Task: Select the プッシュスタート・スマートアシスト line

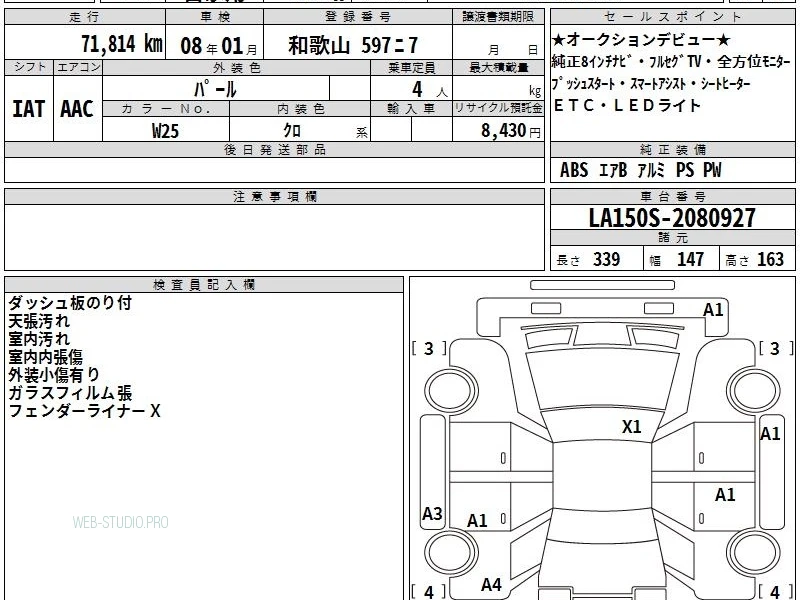Action: tap(651, 83)
